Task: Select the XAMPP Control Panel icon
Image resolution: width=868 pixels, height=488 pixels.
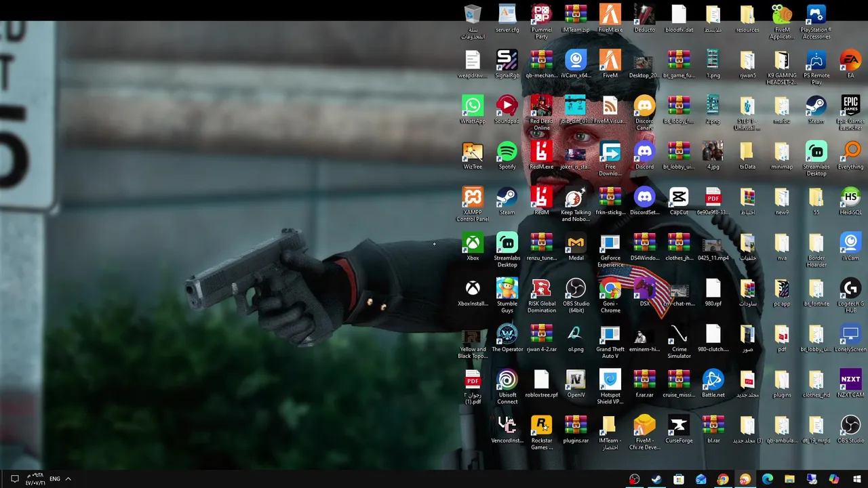Action: [x=473, y=204]
